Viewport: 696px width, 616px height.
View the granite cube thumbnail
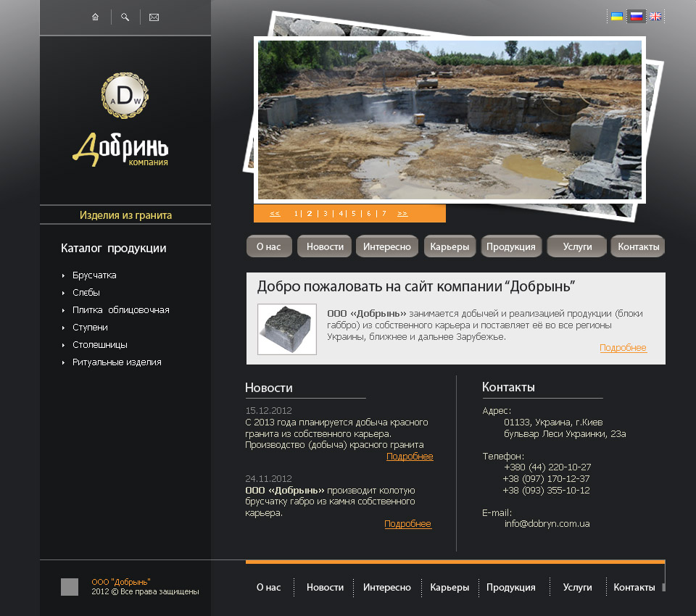(x=287, y=329)
